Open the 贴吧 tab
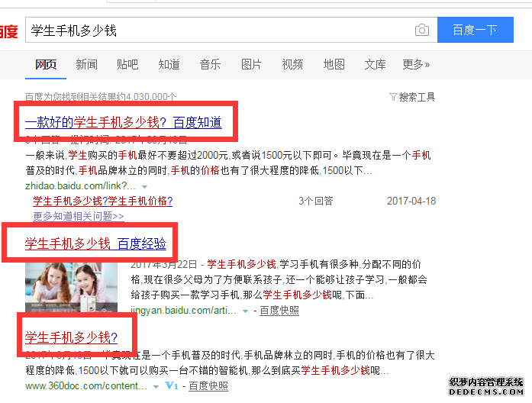This screenshot has width=532, height=403. point(127,64)
